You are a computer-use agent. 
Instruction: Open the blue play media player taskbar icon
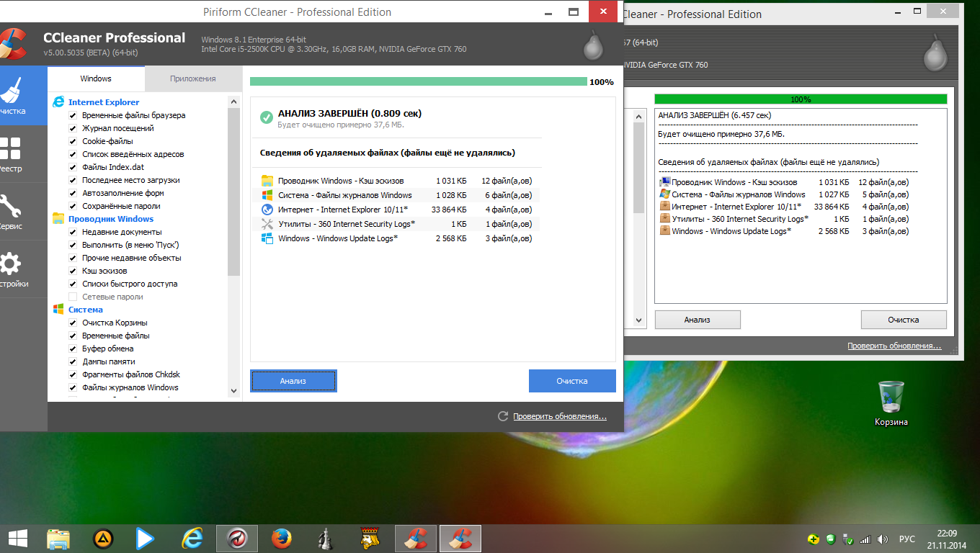[x=146, y=539]
